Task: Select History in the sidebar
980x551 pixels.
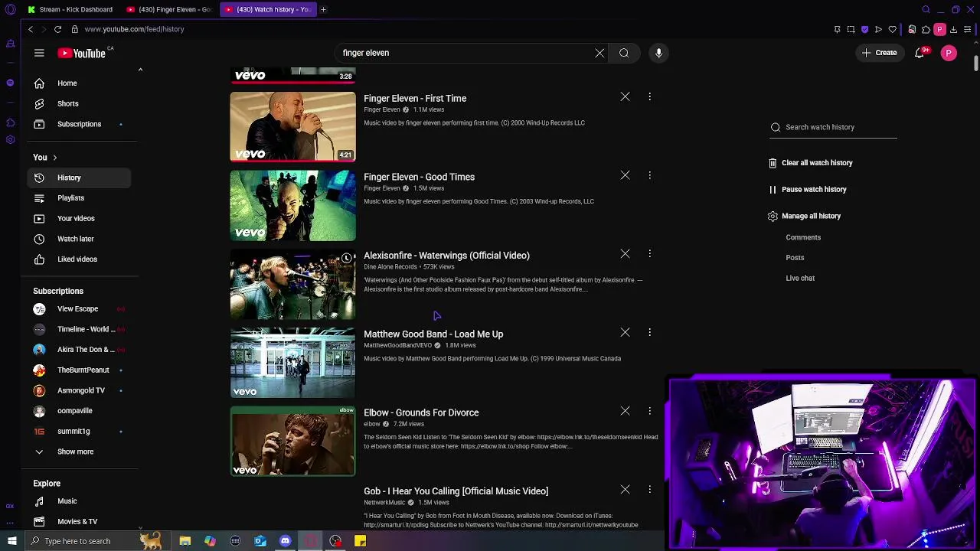Action: (80, 178)
